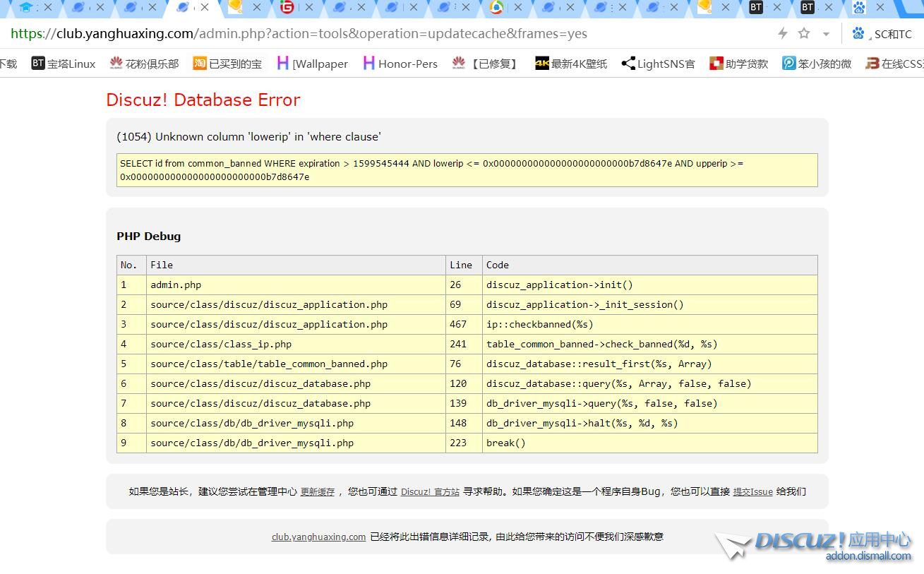Expand the dropdown arrow beside the star icon
This screenshot has width=924, height=574.
pos(825,34)
